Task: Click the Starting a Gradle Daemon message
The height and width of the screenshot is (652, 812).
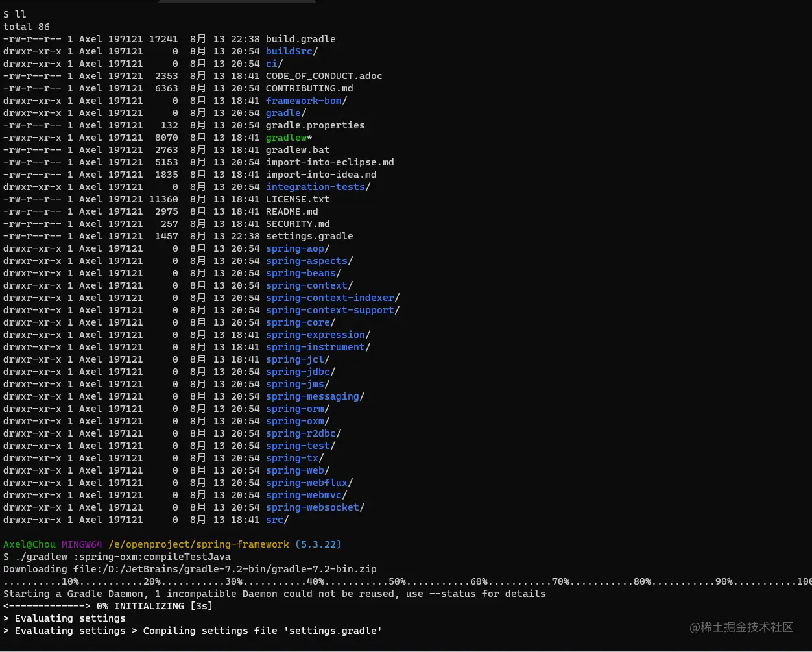Action: [274, 594]
